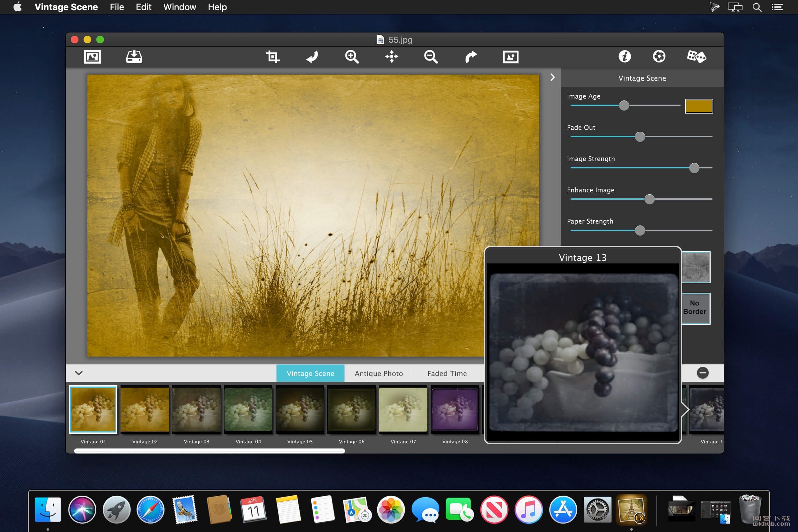This screenshot has width=798, height=532.
Task: Apply the Vintage 02 preset
Action: pos(145,410)
